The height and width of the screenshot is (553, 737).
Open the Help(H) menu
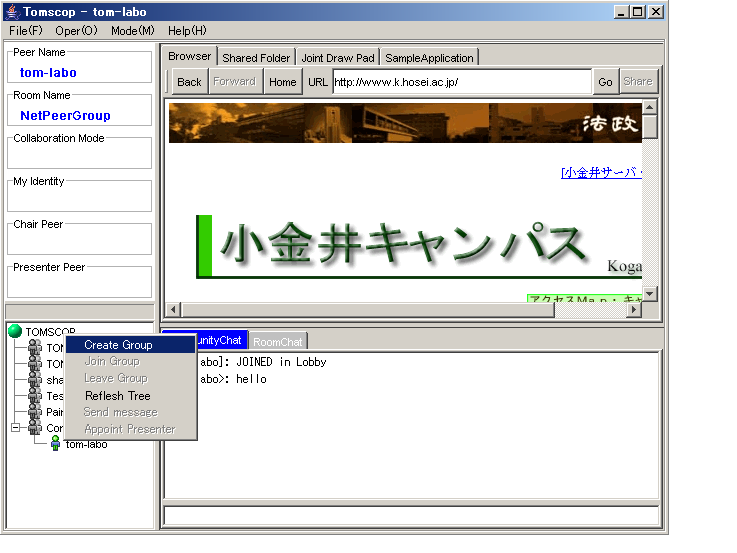coord(187,31)
